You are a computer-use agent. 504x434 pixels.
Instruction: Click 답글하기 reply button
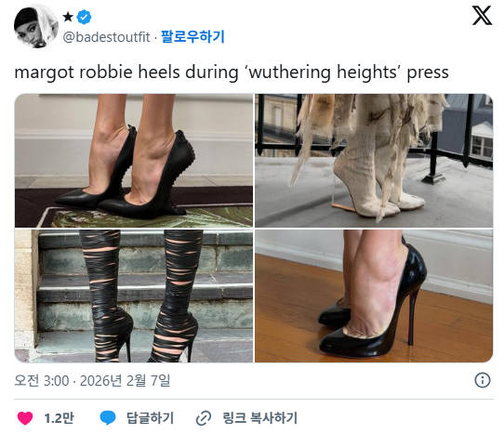point(150,418)
